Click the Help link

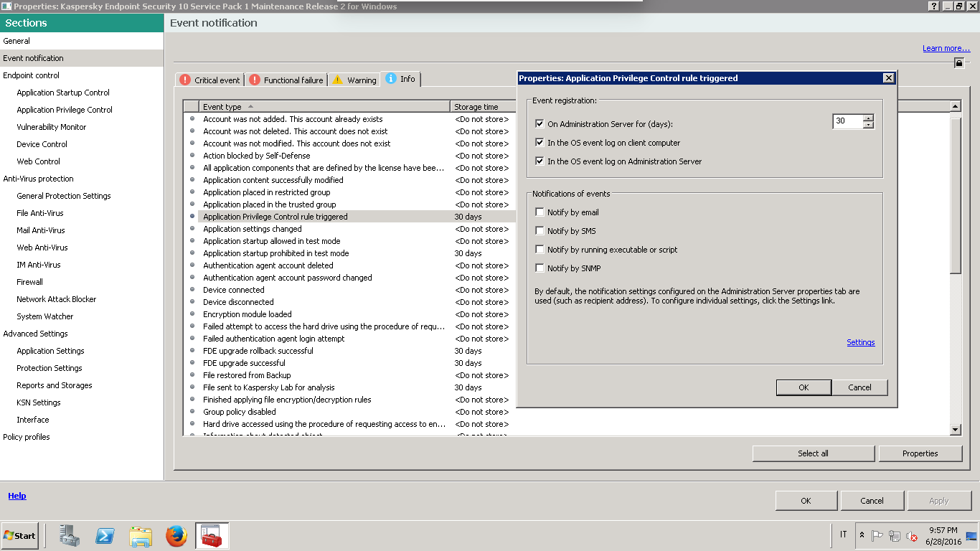(x=17, y=496)
